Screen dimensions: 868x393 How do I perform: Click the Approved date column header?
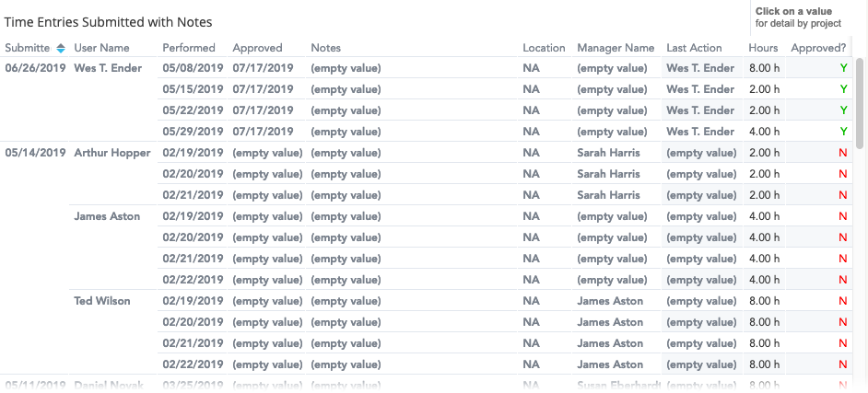pyautogui.click(x=257, y=48)
